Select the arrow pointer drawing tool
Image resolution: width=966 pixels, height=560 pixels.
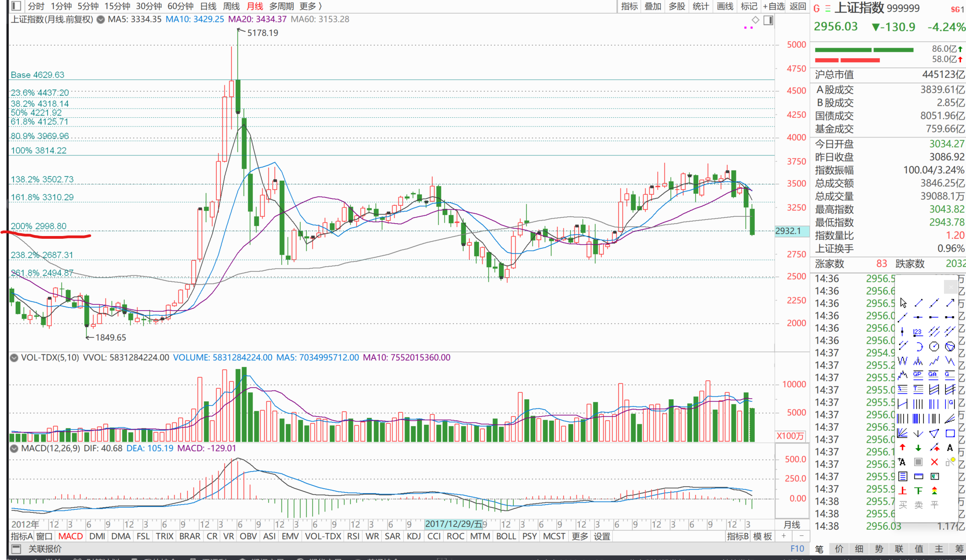(x=903, y=303)
